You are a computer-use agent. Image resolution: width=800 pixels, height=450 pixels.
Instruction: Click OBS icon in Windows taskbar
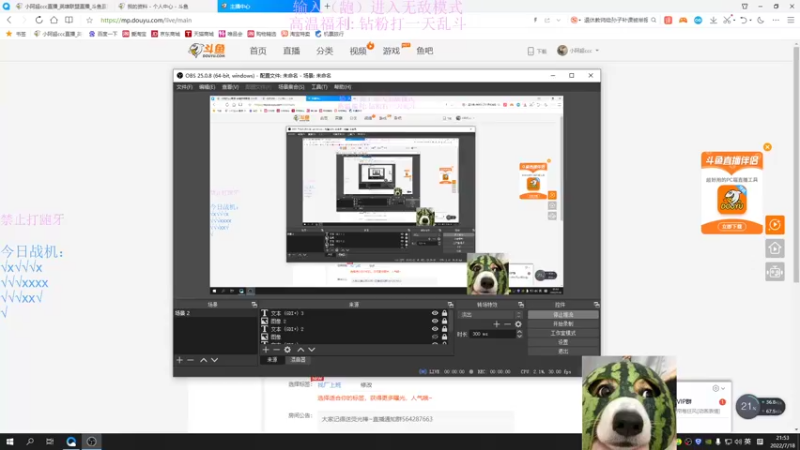(91, 441)
